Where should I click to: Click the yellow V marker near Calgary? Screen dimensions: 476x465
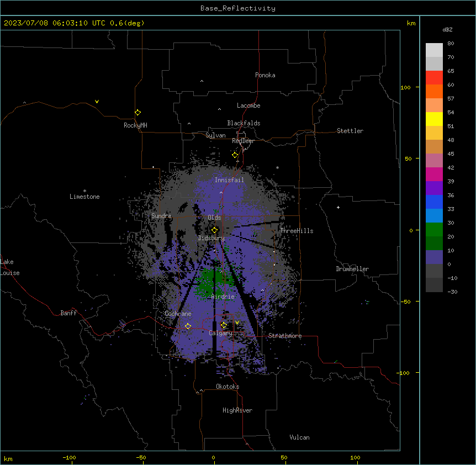coord(237,323)
